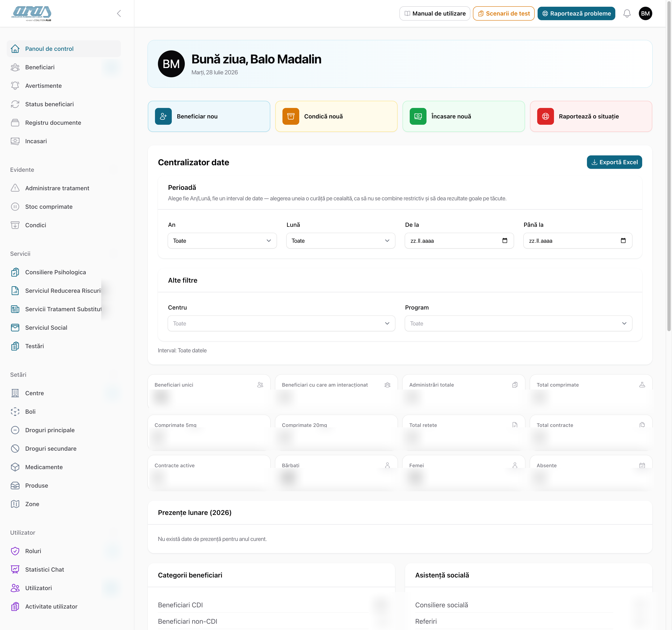Open Scenarii de test

pos(504,13)
